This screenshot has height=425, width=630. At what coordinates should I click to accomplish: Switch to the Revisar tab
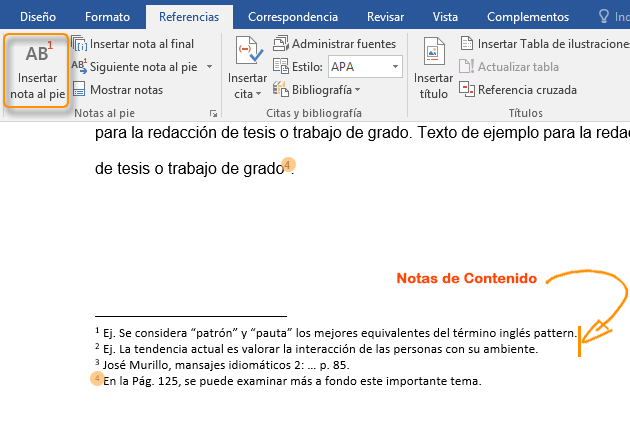385,17
